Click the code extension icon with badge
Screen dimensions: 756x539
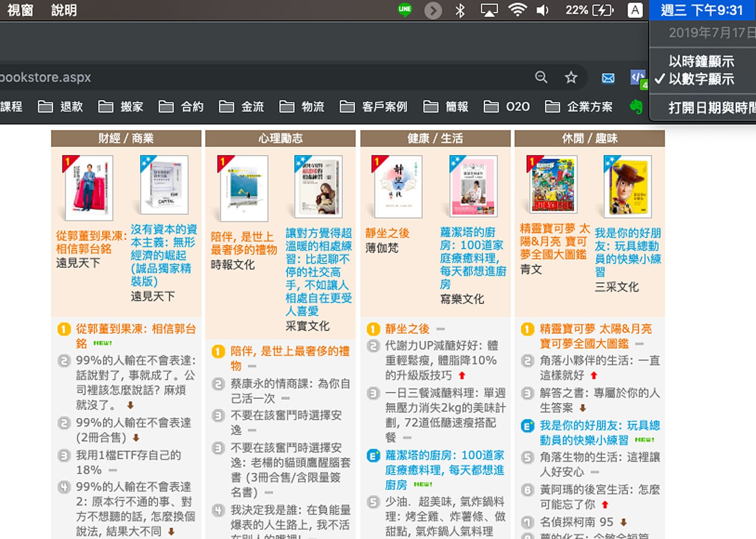(x=639, y=78)
